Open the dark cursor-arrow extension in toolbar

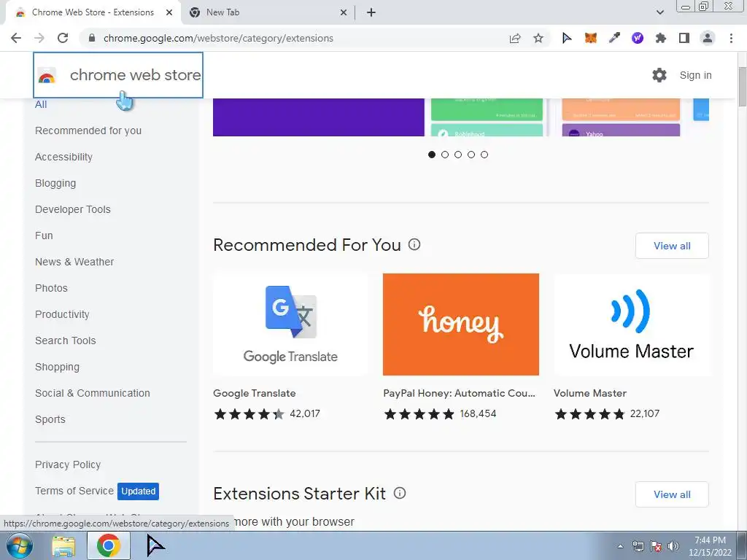567,38
